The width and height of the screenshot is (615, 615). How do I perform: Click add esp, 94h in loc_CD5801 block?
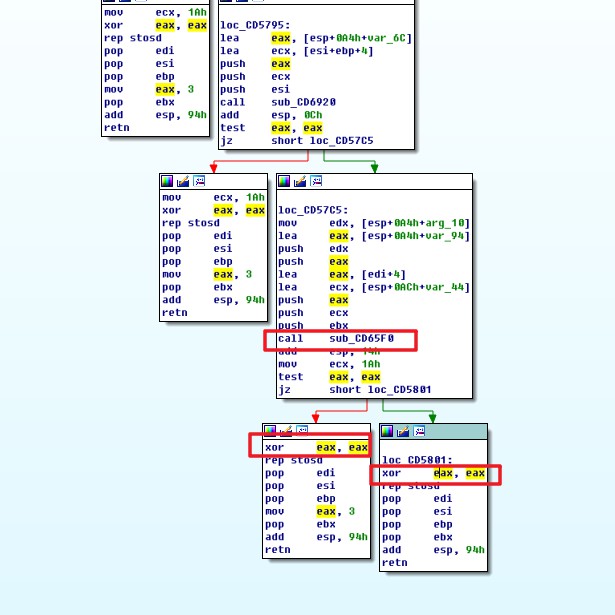tap(434, 550)
